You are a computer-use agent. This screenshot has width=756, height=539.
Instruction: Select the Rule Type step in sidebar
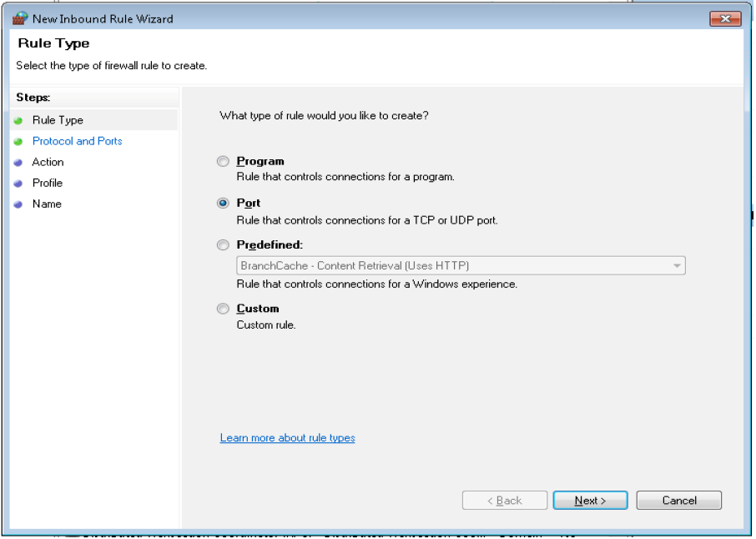[x=58, y=120]
